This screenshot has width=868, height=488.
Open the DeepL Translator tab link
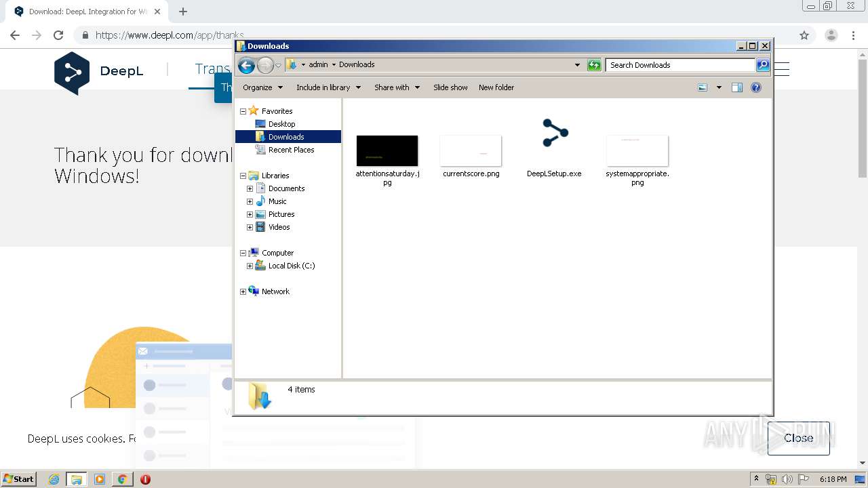212,69
